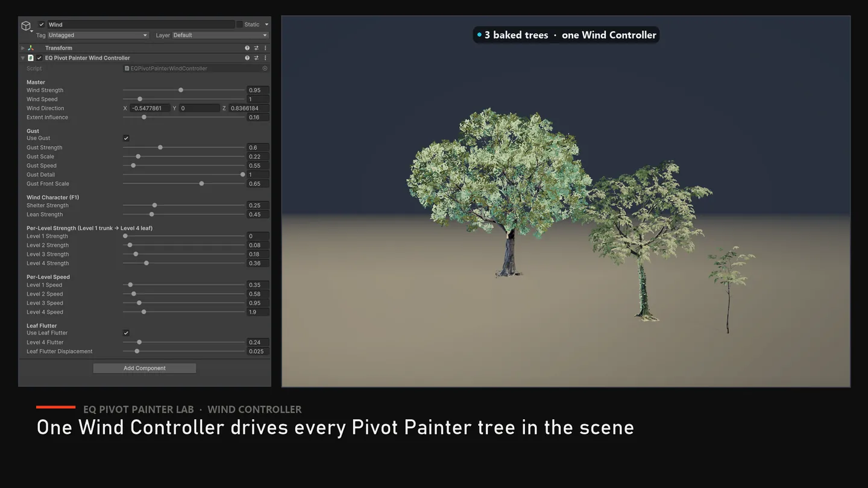
Task: Click the Script field object picker circle
Action: [265, 69]
